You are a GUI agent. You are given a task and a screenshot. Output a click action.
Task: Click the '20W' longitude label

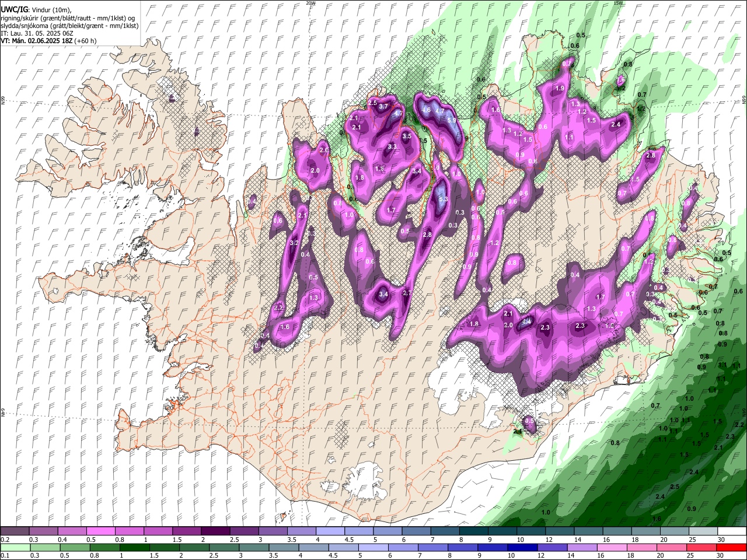pos(310,3)
